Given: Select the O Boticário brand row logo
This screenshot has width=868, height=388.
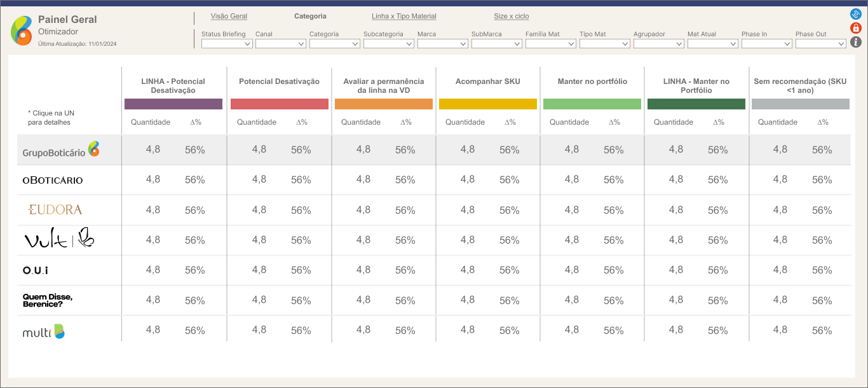Looking at the screenshot, I should (x=53, y=180).
